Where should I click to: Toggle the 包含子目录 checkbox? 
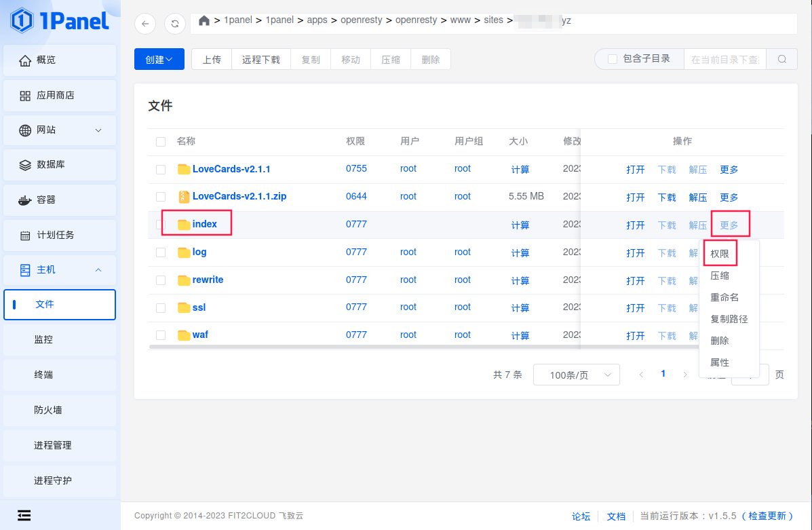tap(613, 59)
